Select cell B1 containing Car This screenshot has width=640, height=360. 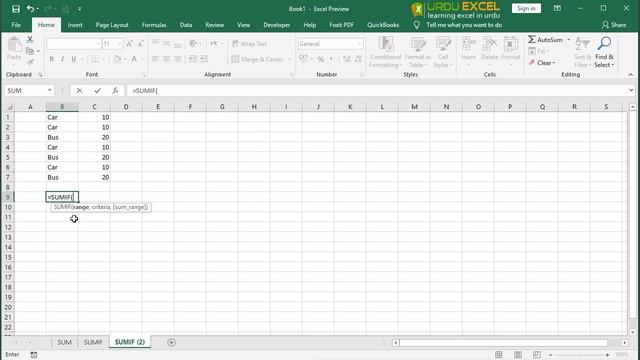pos(62,117)
